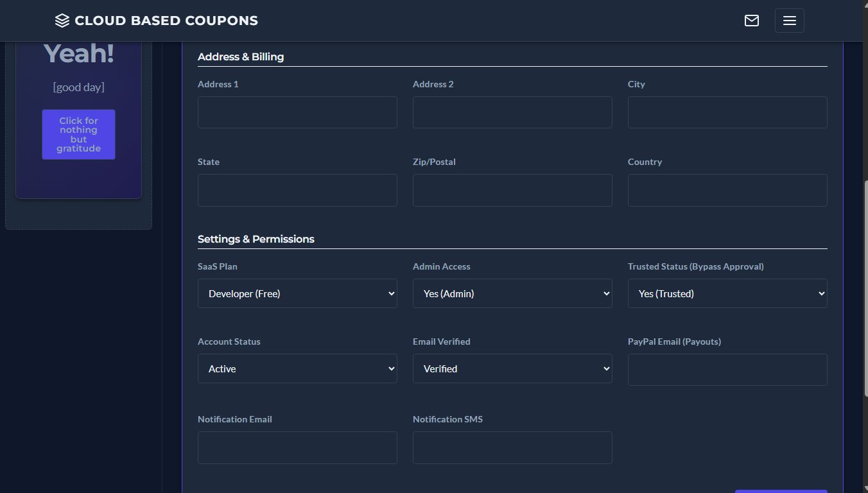The image size is (868, 493).
Task: Click the Address 2 input field
Action: [x=512, y=112]
